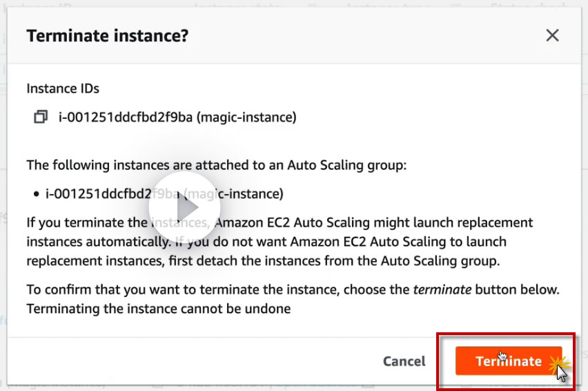
Task: Click 'Terminating the instance cannot be undone' text
Action: [x=158, y=309]
